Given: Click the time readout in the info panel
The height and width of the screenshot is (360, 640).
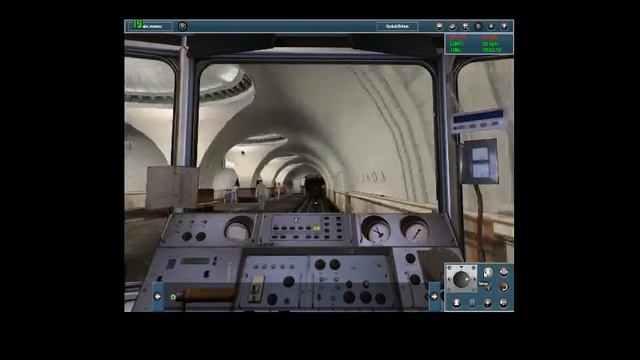Looking at the screenshot, I should (492, 50).
